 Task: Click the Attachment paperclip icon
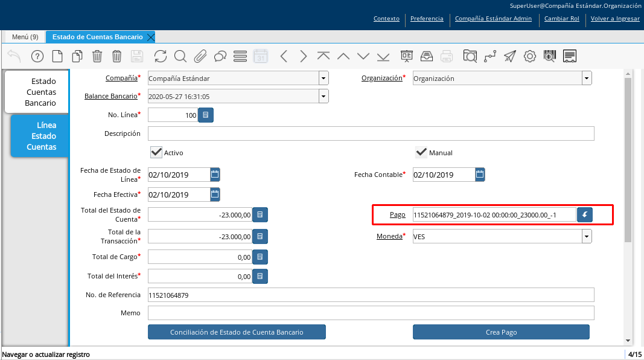(x=200, y=56)
